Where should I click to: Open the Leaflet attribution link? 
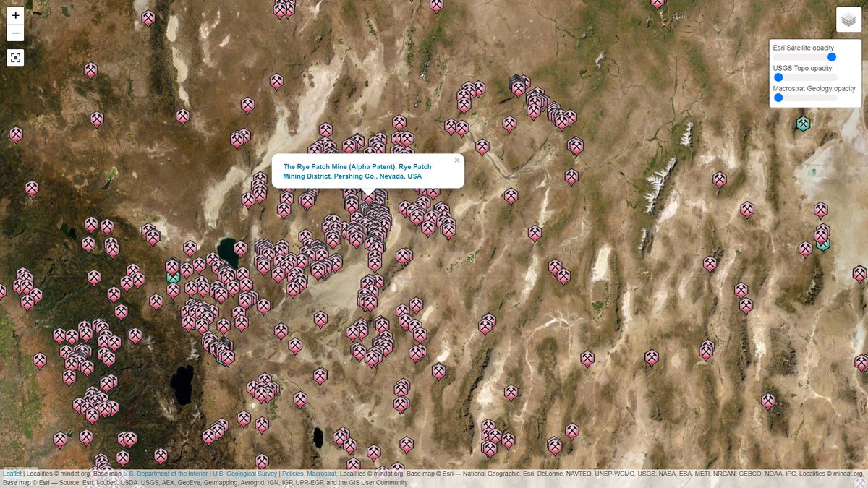tap(12, 474)
